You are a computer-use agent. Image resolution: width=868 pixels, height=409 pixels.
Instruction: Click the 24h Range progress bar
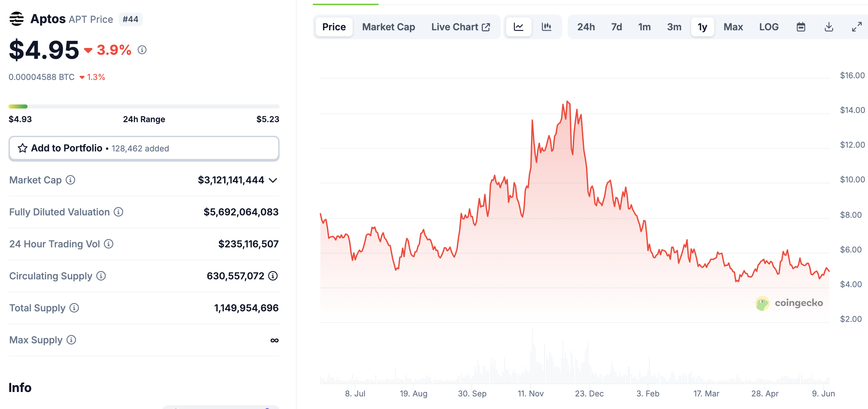click(144, 106)
